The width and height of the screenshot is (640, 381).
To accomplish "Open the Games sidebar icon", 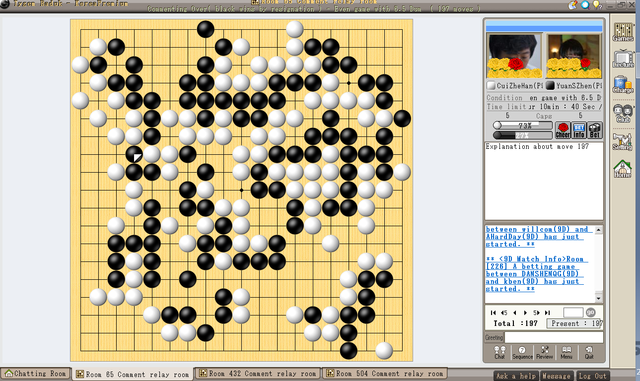I will [623, 32].
